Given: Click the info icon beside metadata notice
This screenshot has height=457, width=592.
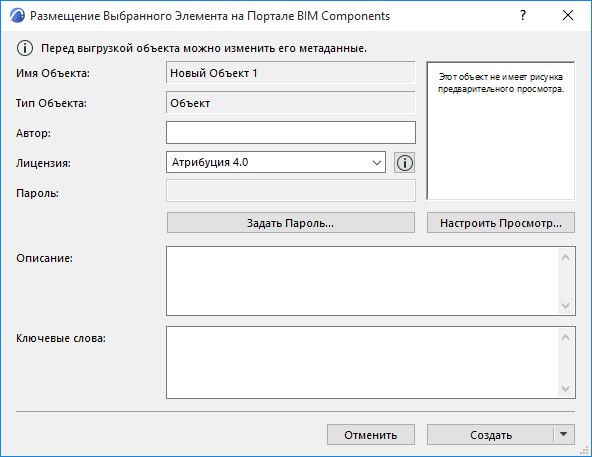Looking at the screenshot, I should coord(25,48).
